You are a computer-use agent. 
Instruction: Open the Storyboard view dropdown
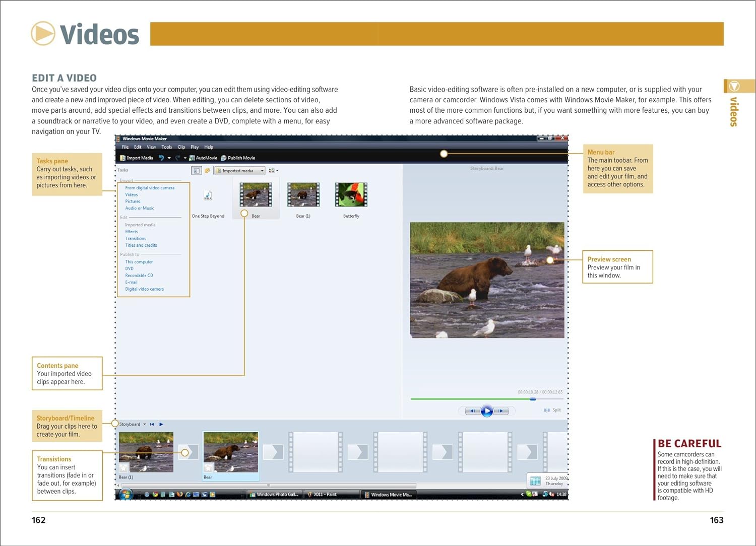pyautogui.click(x=133, y=424)
